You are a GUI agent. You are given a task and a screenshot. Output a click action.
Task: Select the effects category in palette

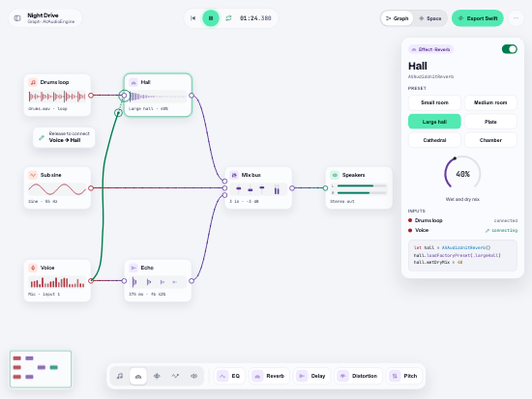pos(138,376)
